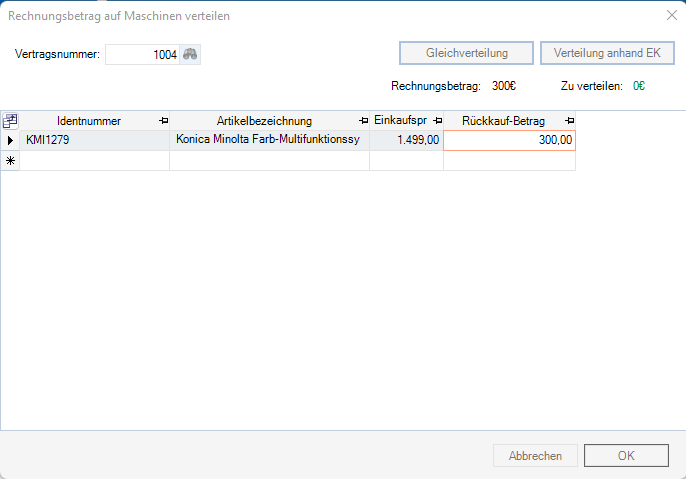
Task: Select the row arrow for KMI1279
Action: tap(10, 141)
